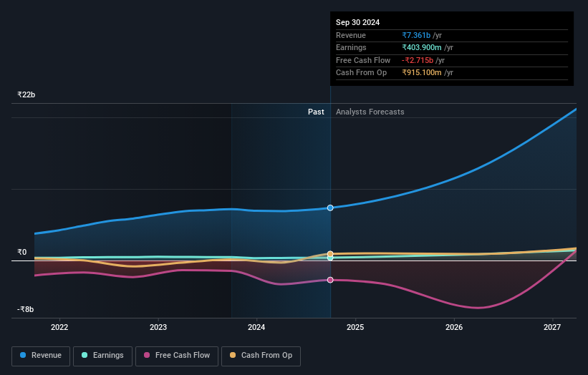Click the Sep 30 2024 tooltip date

(358, 22)
